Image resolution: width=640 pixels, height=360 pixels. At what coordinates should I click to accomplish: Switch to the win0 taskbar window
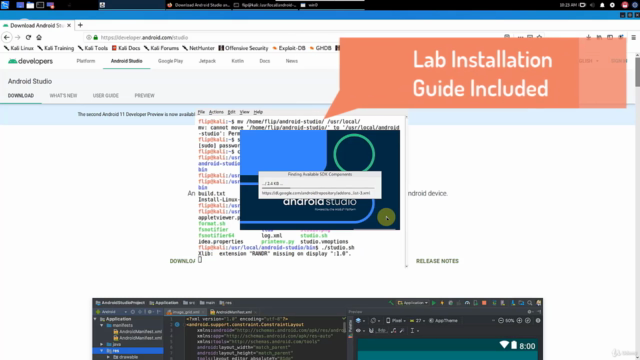pyautogui.click(x=331, y=5)
